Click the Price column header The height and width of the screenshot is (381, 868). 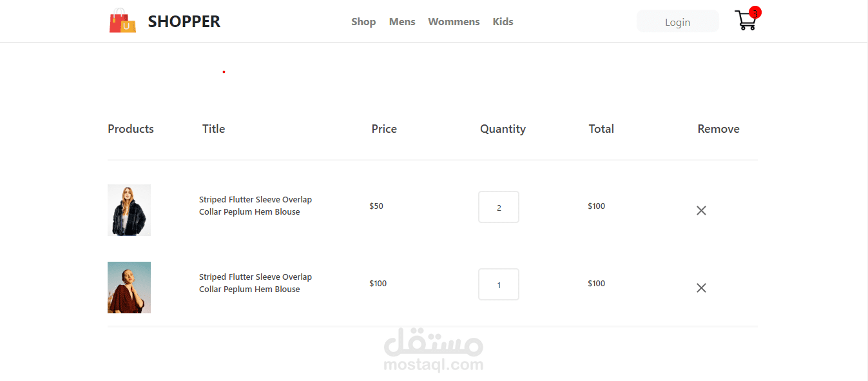384,129
